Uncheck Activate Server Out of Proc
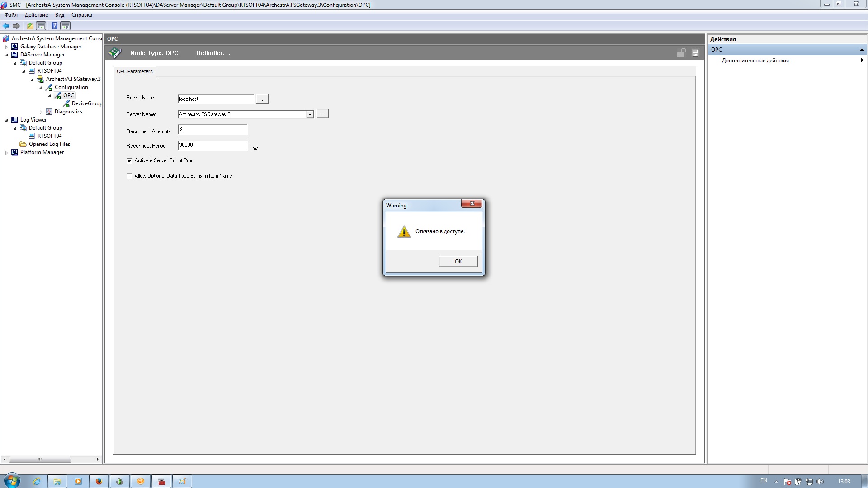 click(x=129, y=160)
